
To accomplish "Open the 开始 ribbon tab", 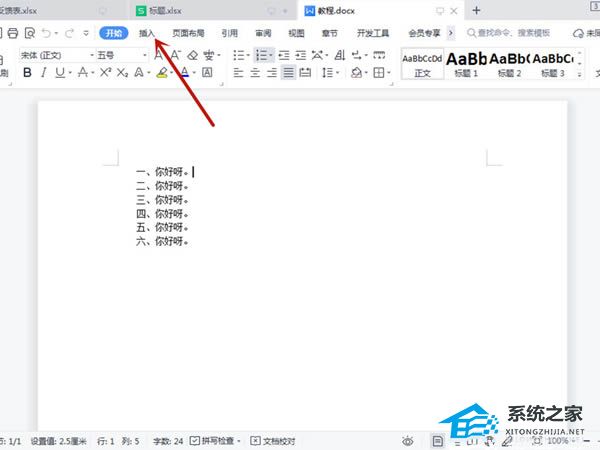I will click(114, 33).
